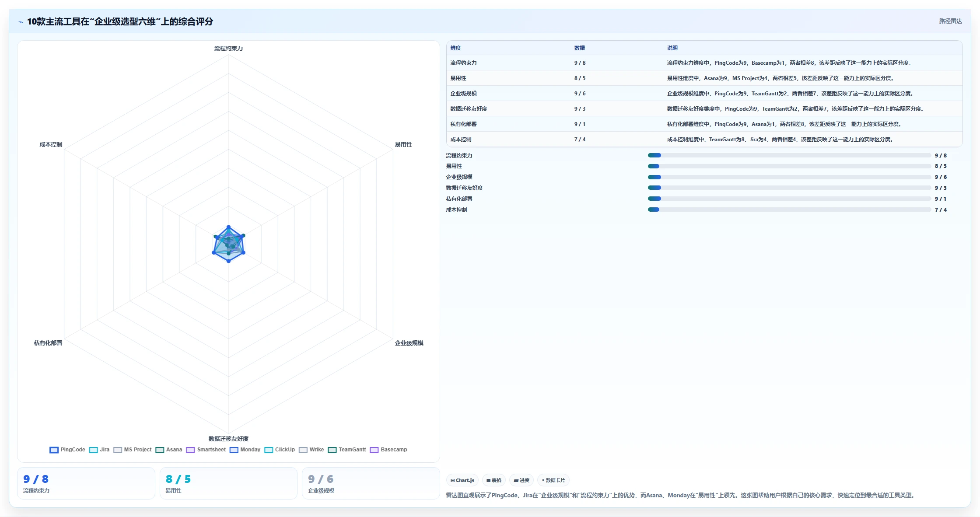Click the 表格 tag

pos(494,480)
